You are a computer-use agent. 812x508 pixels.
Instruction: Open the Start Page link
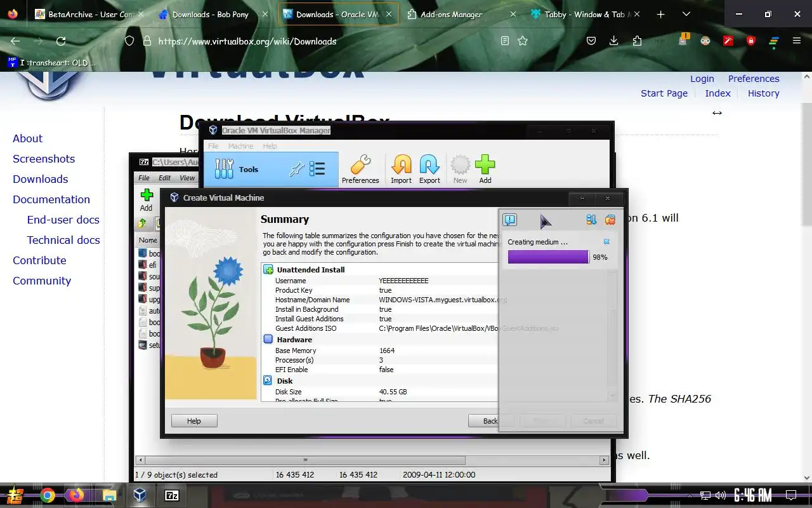664,93
